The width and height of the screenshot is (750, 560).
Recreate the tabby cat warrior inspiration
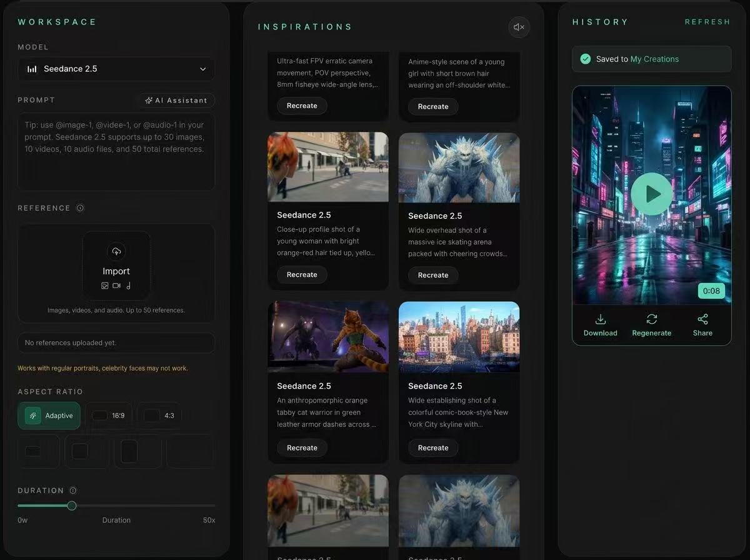pos(302,447)
